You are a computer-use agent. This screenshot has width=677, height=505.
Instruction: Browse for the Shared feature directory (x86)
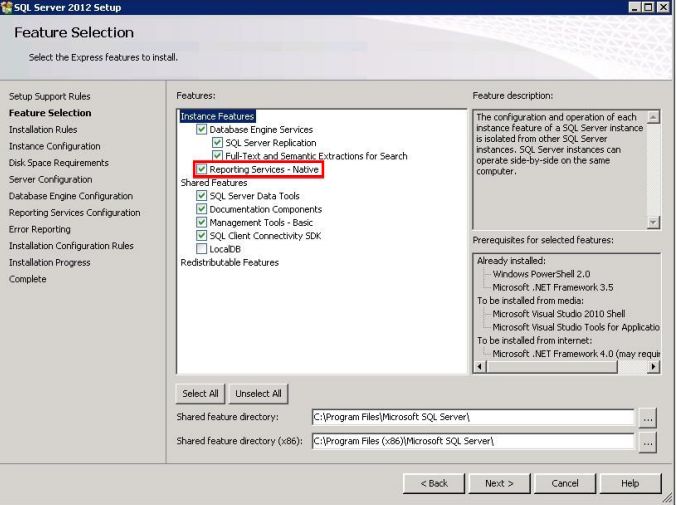648,442
